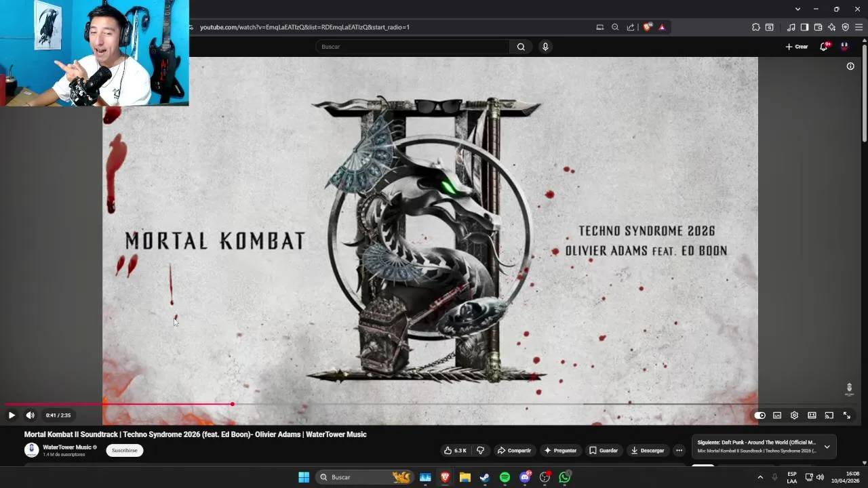Screen dimensions: 868x488
Task: Click the Guardar save button
Action: pyautogui.click(x=604, y=450)
